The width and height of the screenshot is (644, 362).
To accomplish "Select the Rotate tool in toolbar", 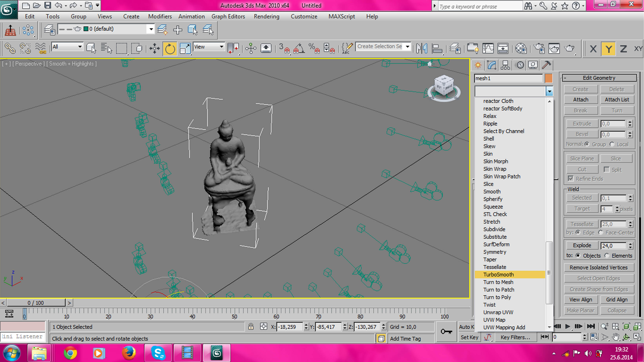I will click(170, 48).
